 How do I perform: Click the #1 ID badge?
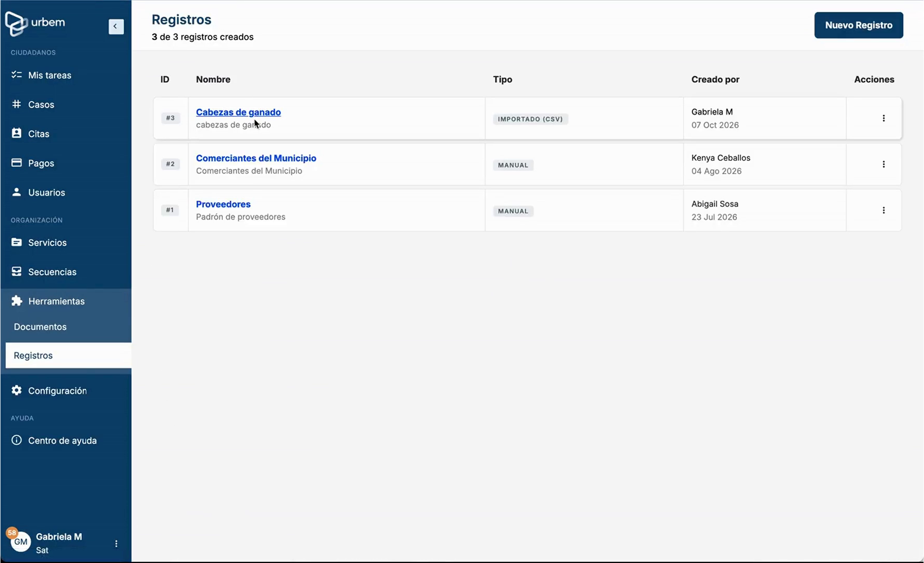click(x=171, y=210)
